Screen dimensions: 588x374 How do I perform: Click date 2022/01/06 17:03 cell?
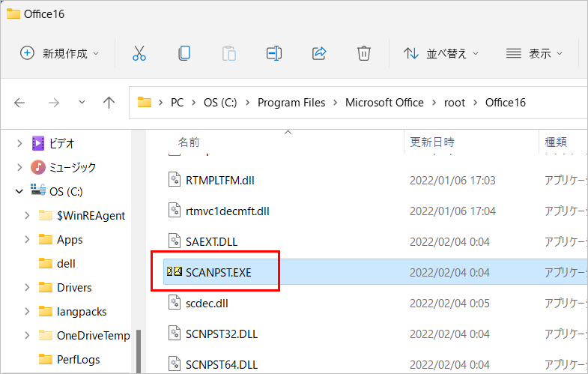click(x=452, y=181)
